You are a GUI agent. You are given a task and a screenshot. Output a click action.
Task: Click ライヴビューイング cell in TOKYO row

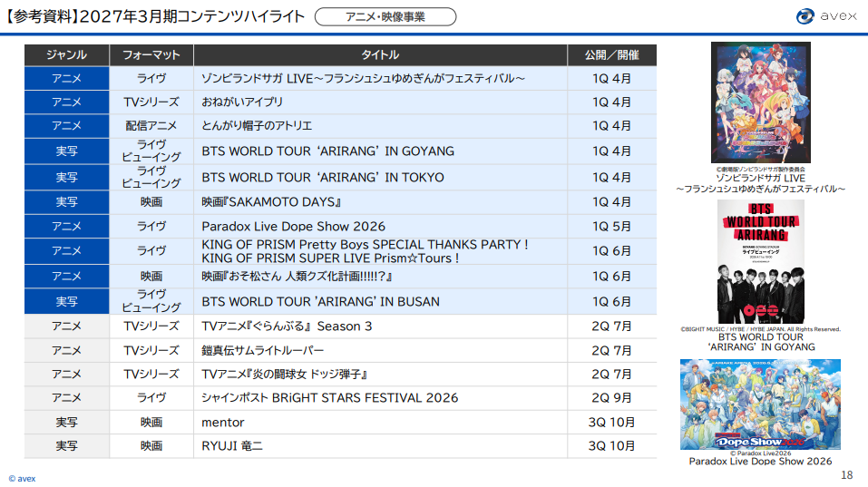(151, 177)
